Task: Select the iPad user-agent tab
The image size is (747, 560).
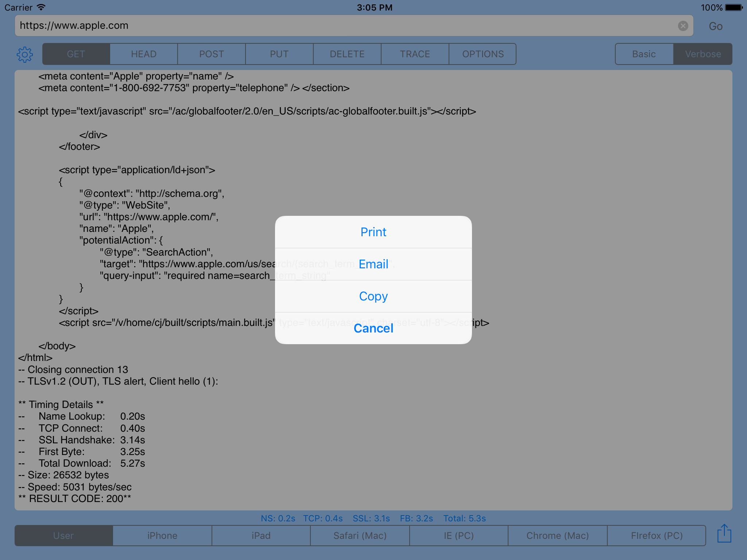Action: click(261, 536)
